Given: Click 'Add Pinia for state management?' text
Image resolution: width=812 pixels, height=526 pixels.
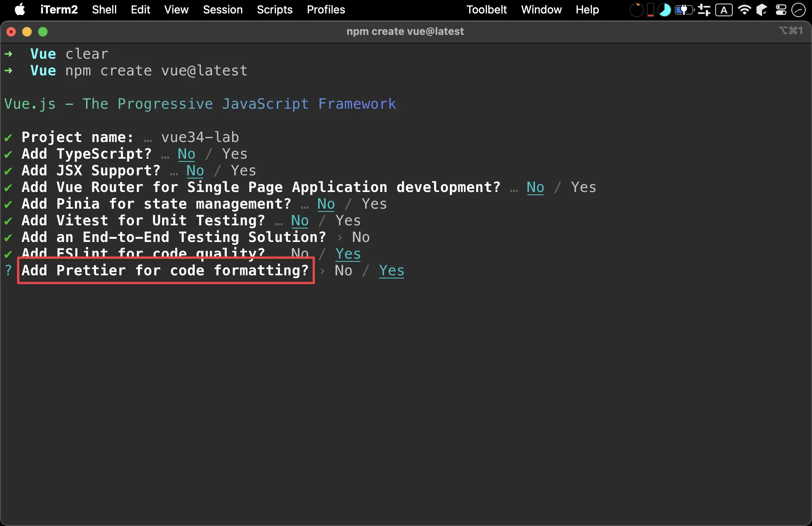Looking at the screenshot, I should click(x=156, y=204).
